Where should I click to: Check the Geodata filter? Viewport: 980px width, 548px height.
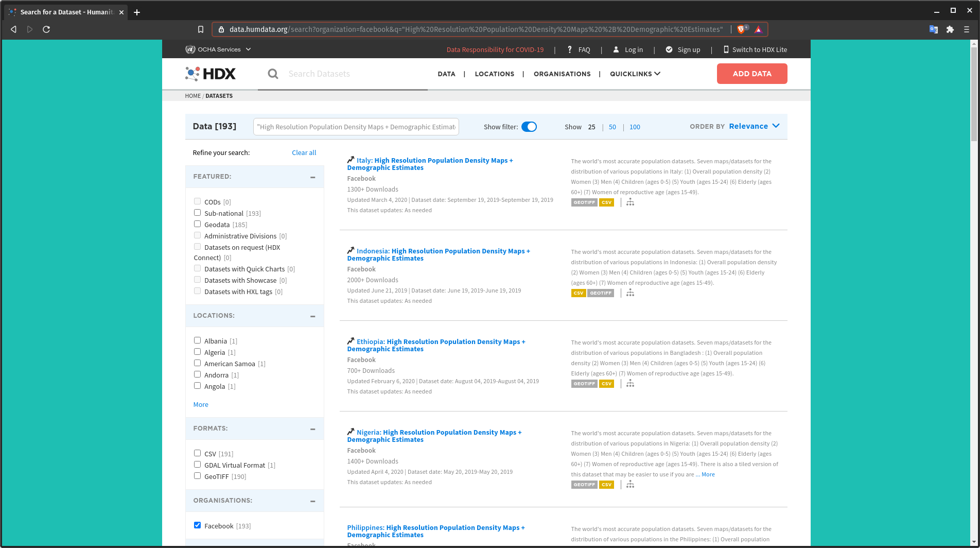click(197, 224)
